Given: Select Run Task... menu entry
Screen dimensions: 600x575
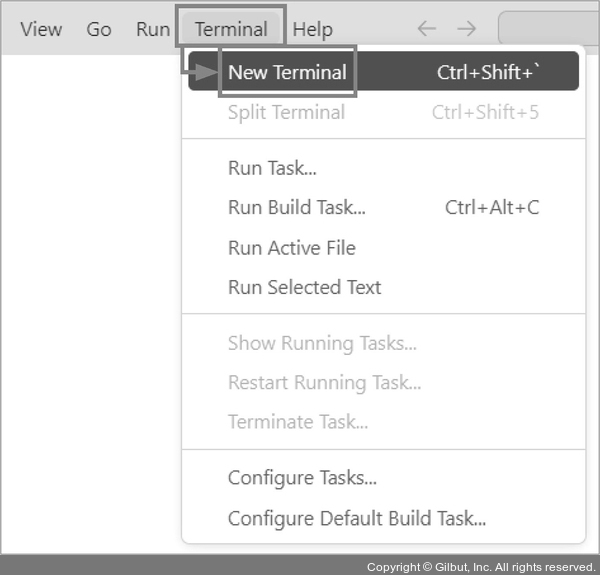Looking at the screenshot, I should click(x=272, y=168).
